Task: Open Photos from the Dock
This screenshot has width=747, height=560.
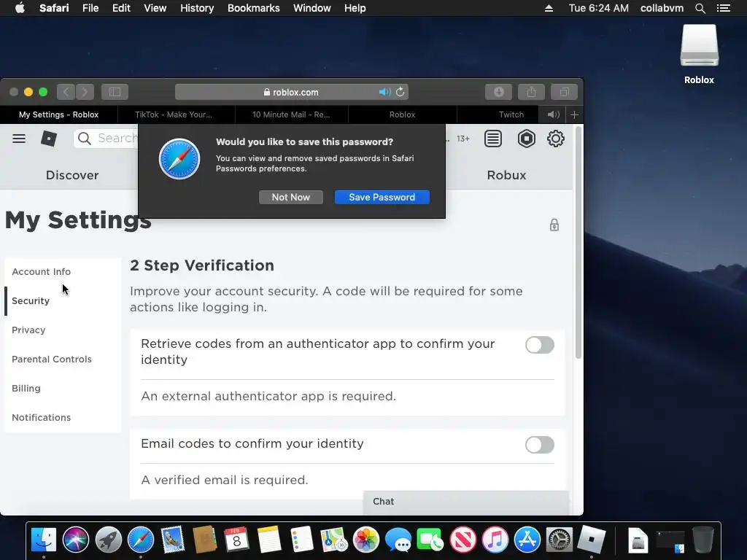Action: point(366,540)
